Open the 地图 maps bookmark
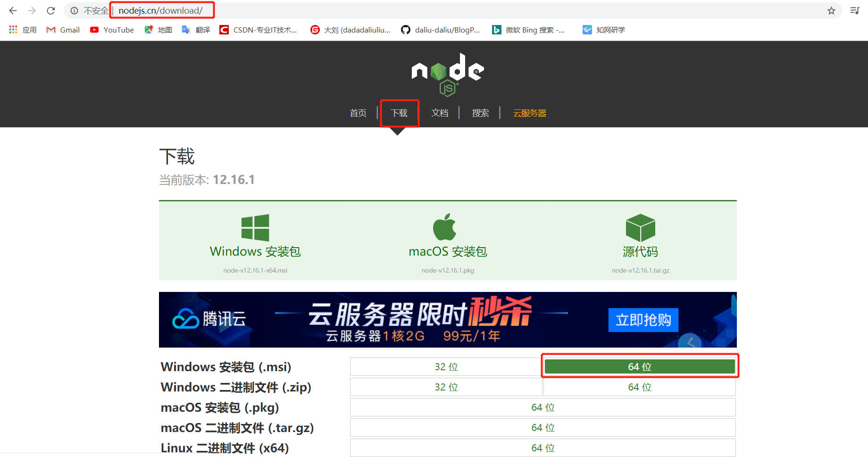Image resolution: width=868 pixels, height=457 pixels. pyautogui.click(x=158, y=30)
